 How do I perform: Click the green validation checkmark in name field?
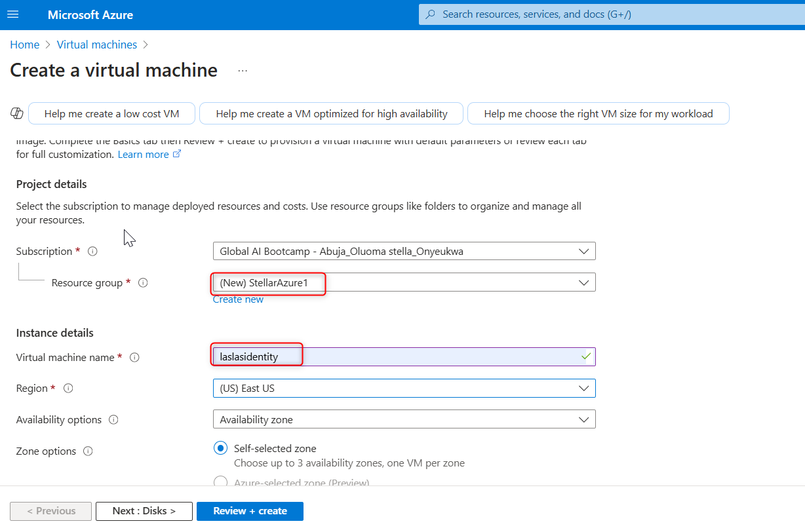586,356
